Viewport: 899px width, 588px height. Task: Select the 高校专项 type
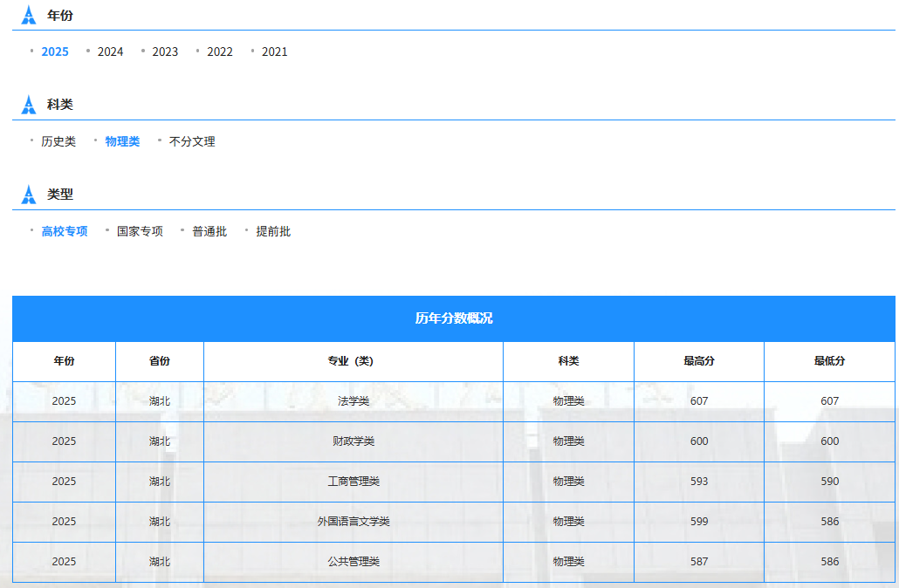pyautogui.click(x=65, y=231)
